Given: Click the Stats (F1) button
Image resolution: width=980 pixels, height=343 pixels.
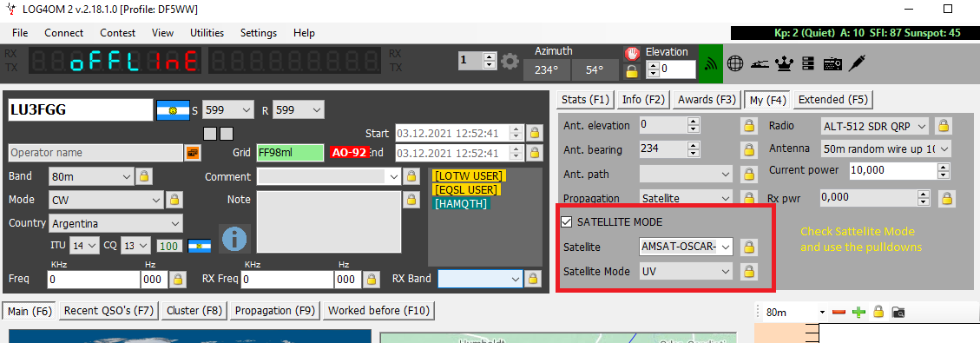Looking at the screenshot, I should pos(584,99).
